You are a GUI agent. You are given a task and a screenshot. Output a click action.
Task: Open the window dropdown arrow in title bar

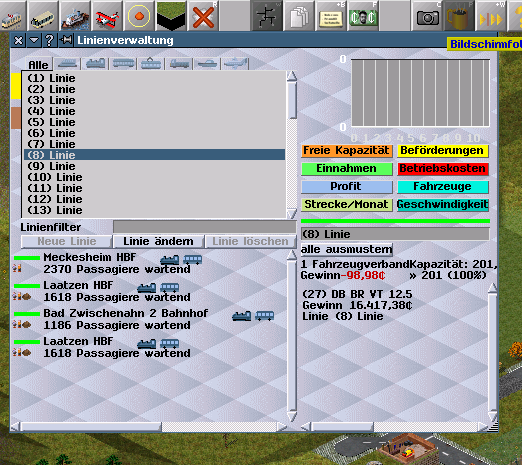34,40
